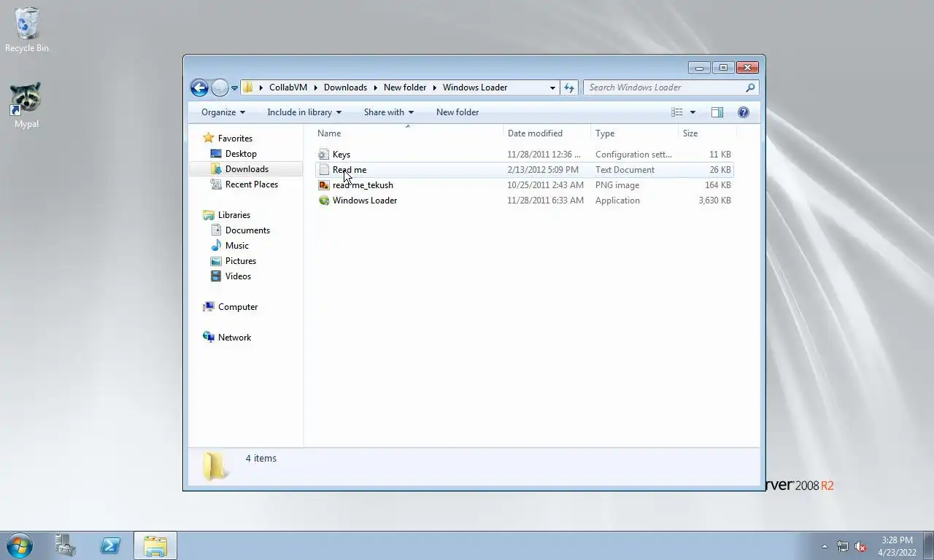Open the Windows Start menu
Screen dimensions: 934x560
pyautogui.click(x=20, y=545)
